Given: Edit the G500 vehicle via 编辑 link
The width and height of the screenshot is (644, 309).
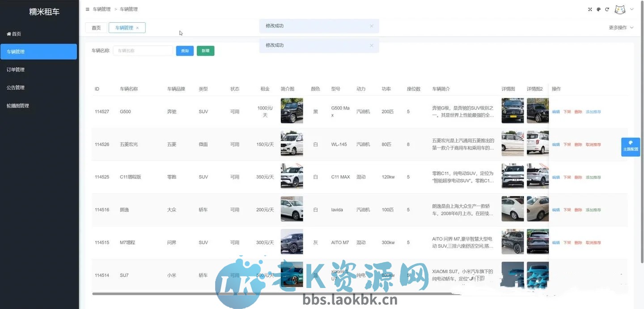Looking at the screenshot, I should click(556, 111).
